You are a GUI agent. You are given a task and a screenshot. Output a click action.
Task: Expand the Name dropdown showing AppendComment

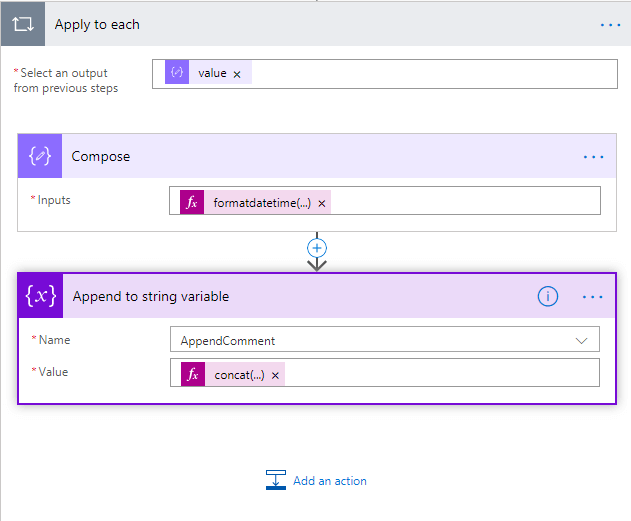581,341
